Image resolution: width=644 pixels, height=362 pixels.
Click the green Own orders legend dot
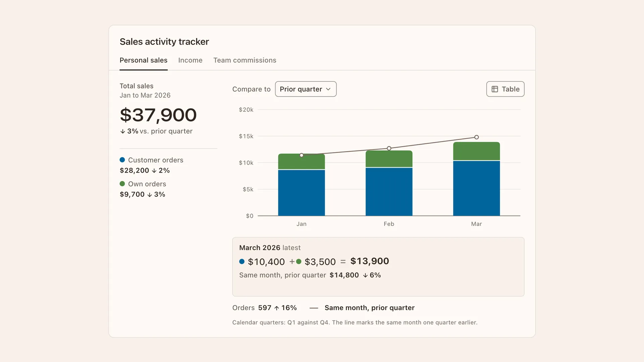tap(122, 184)
